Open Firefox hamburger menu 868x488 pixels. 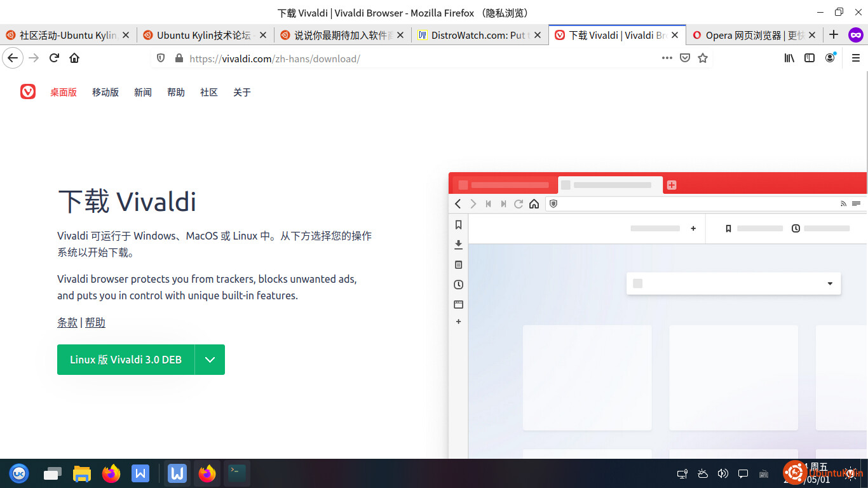[x=855, y=58]
